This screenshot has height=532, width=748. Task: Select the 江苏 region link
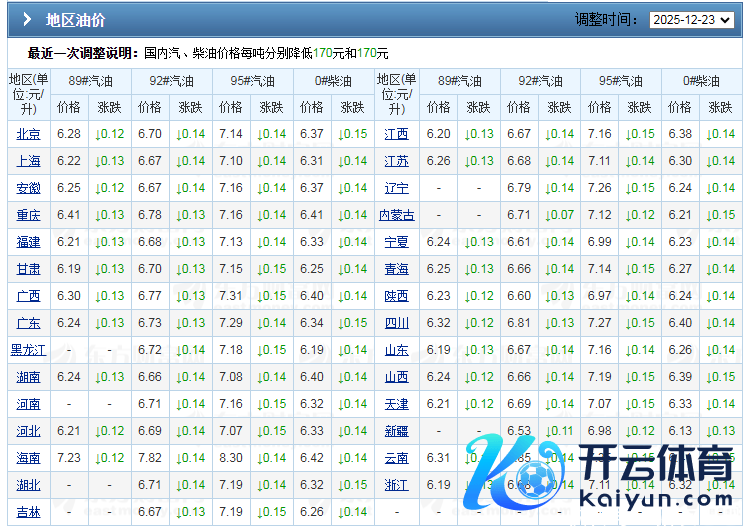point(397,161)
